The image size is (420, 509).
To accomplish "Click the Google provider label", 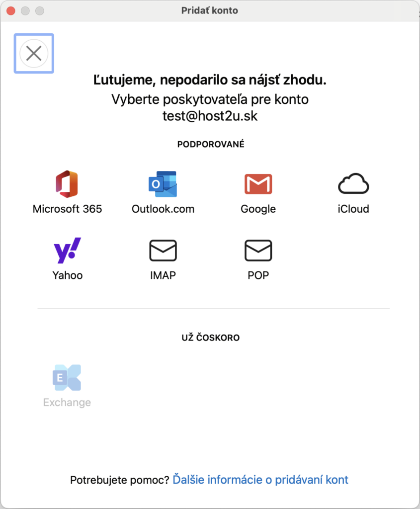I will [258, 209].
